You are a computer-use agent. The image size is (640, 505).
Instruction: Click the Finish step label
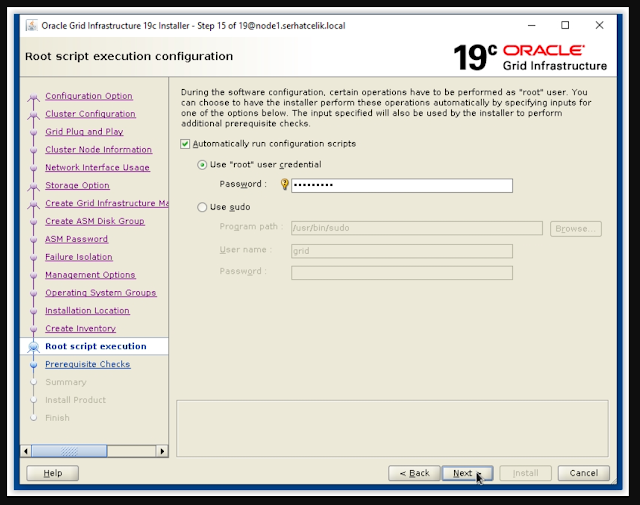tap(57, 418)
